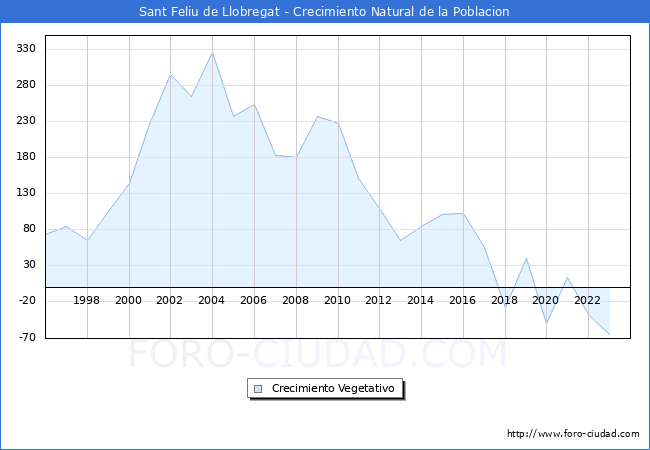The height and width of the screenshot is (450, 650).
Task: Click the 1998 x-axis label
Action: click(x=86, y=300)
